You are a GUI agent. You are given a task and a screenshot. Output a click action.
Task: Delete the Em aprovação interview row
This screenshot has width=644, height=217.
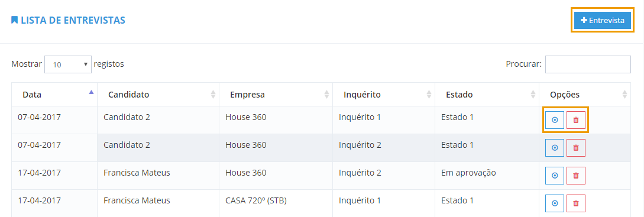576,176
